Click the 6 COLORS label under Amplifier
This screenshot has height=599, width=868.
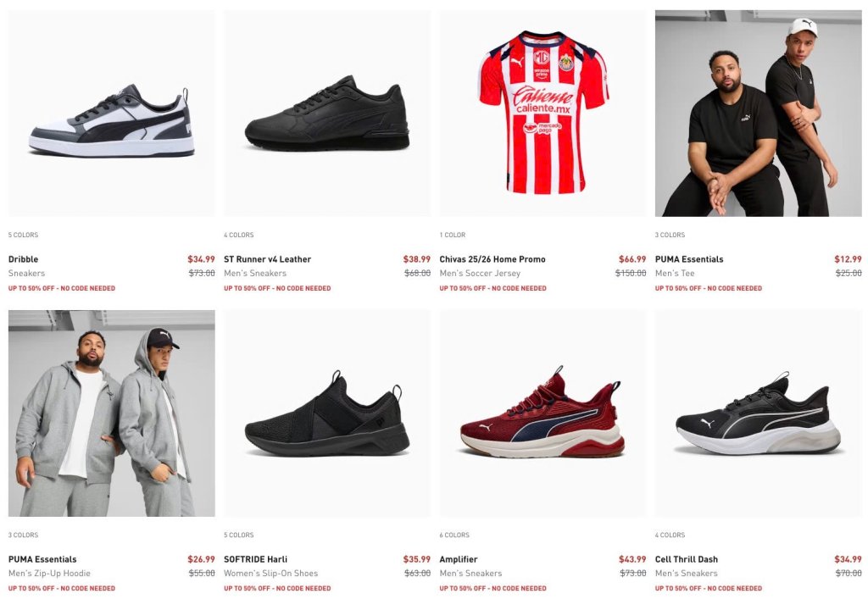pos(454,535)
